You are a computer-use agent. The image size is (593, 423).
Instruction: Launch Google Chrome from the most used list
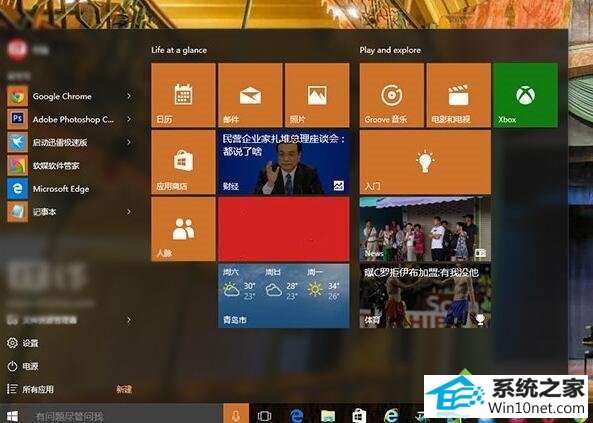[x=62, y=96]
